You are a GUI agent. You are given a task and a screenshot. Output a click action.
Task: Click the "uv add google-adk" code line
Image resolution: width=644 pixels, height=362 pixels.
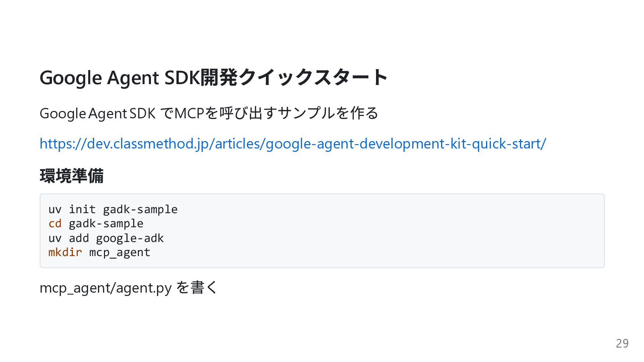pyautogui.click(x=106, y=238)
